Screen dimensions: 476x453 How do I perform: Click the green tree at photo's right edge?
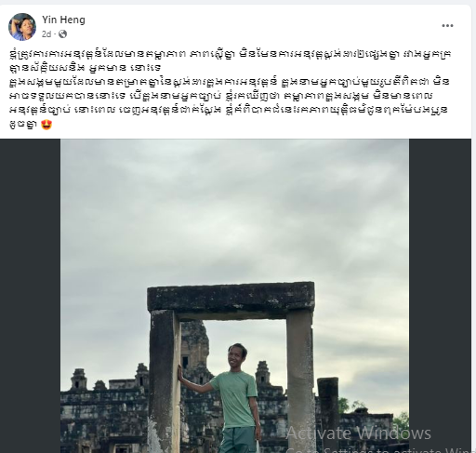tap(402, 422)
